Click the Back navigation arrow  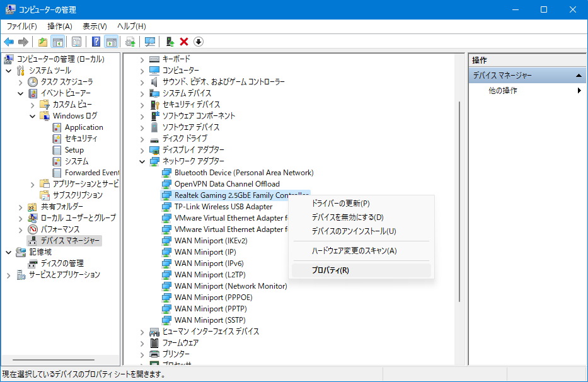pyautogui.click(x=9, y=42)
